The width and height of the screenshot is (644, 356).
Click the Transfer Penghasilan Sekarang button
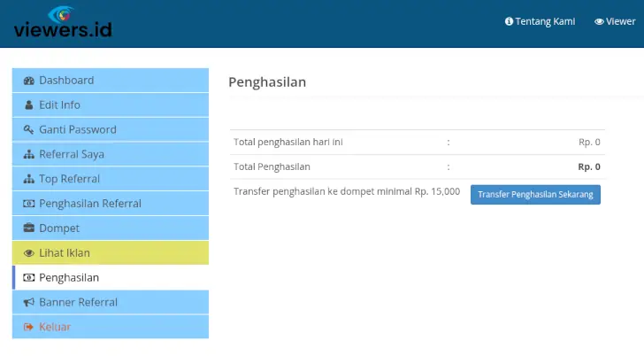tap(535, 195)
